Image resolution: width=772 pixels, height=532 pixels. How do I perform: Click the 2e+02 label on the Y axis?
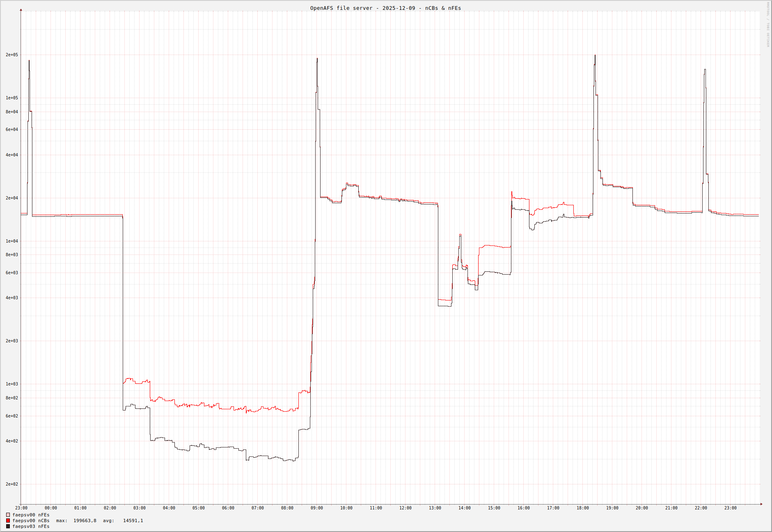click(x=11, y=484)
